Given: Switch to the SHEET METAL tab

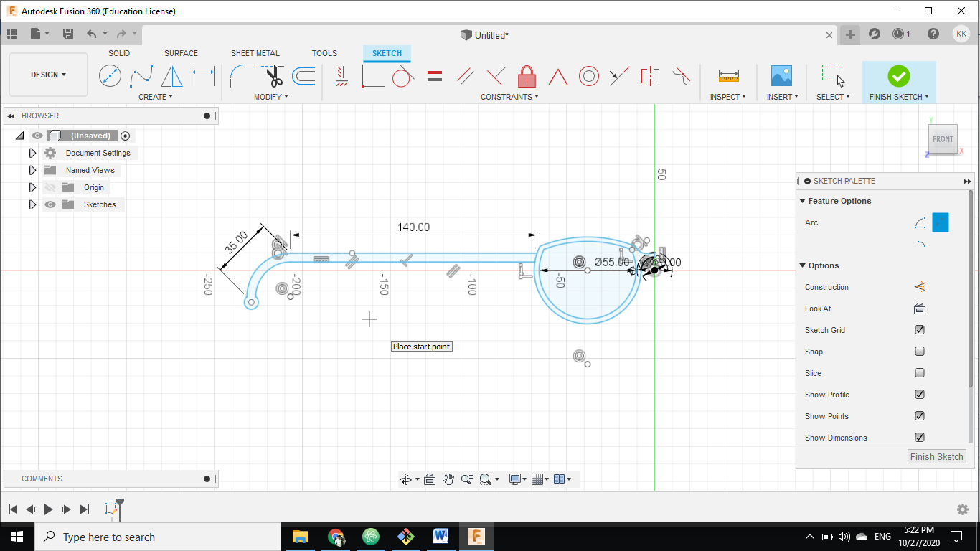Looking at the screenshot, I should point(255,53).
